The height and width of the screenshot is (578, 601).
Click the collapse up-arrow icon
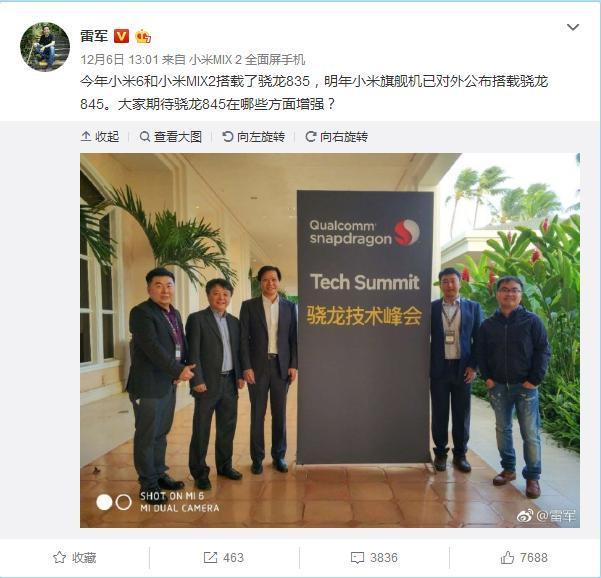[x=86, y=136]
